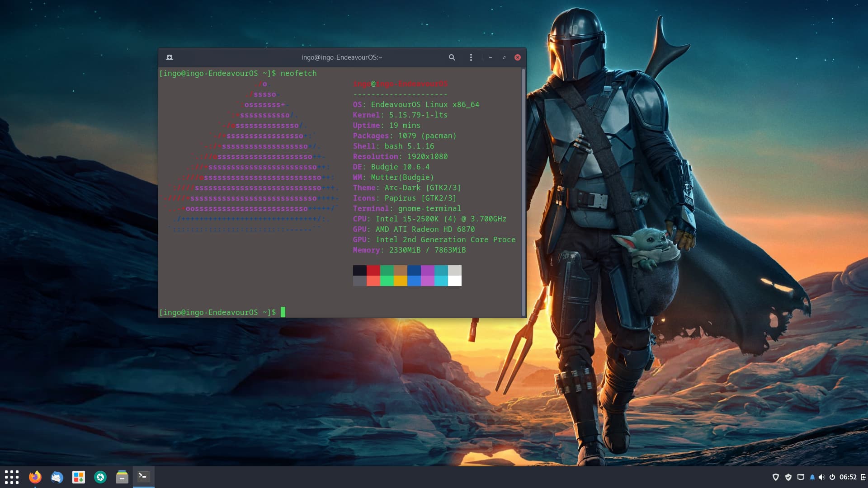Click the OS: EndeavourOS Linux x86_64 line
Viewport: 868px width, 488px height.
[x=416, y=104]
